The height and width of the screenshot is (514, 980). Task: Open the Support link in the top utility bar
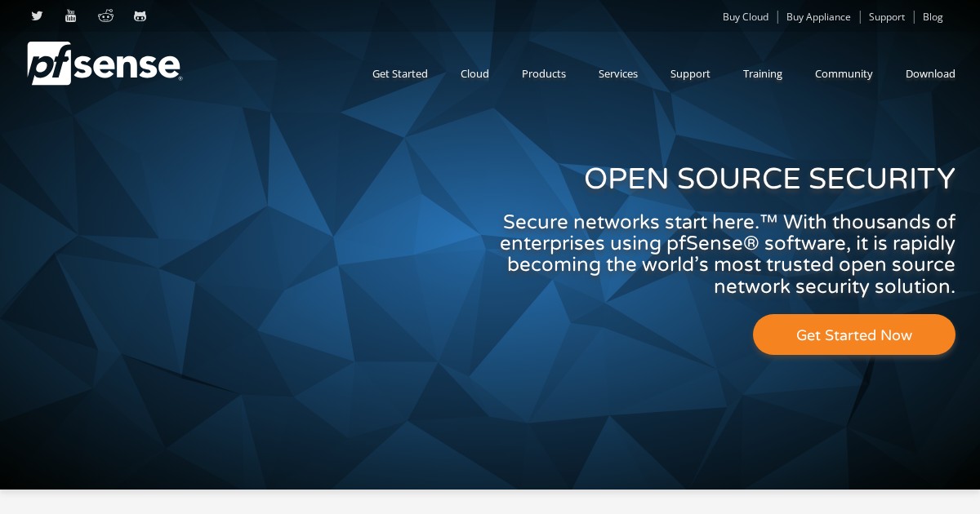tap(887, 17)
